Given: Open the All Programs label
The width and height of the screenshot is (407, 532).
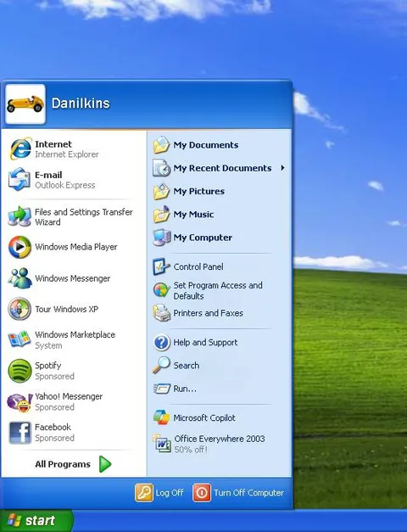Looking at the screenshot, I should click(x=63, y=464).
